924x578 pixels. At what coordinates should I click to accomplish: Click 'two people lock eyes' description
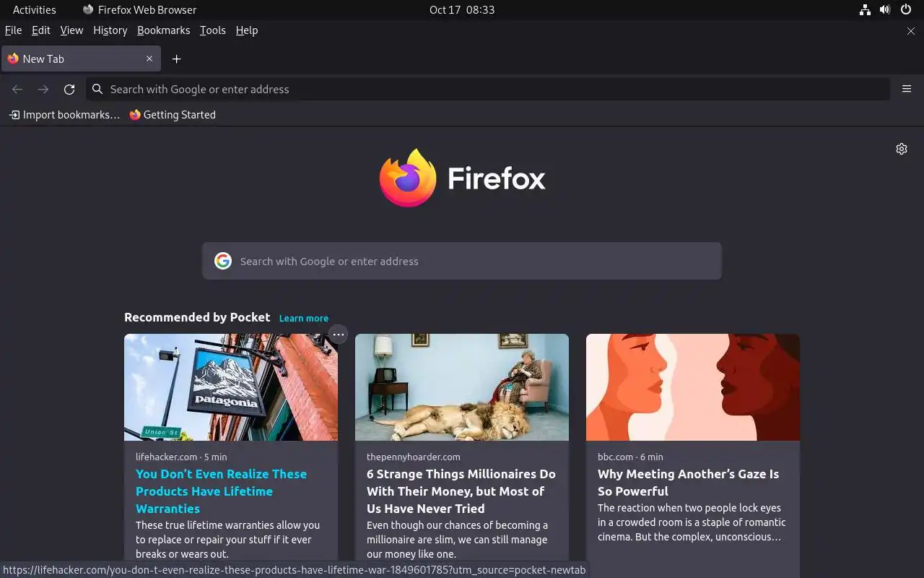click(x=692, y=522)
